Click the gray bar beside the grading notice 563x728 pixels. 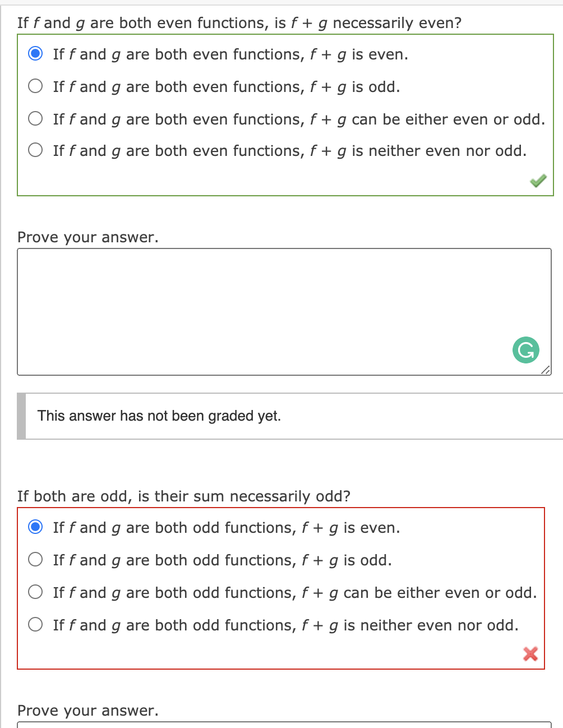click(21, 416)
